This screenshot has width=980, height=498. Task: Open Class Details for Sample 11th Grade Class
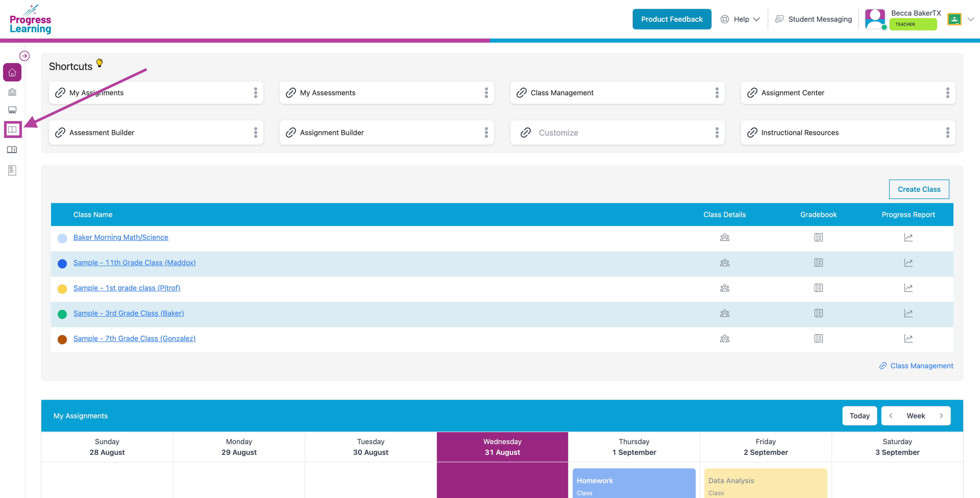(x=725, y=263)
